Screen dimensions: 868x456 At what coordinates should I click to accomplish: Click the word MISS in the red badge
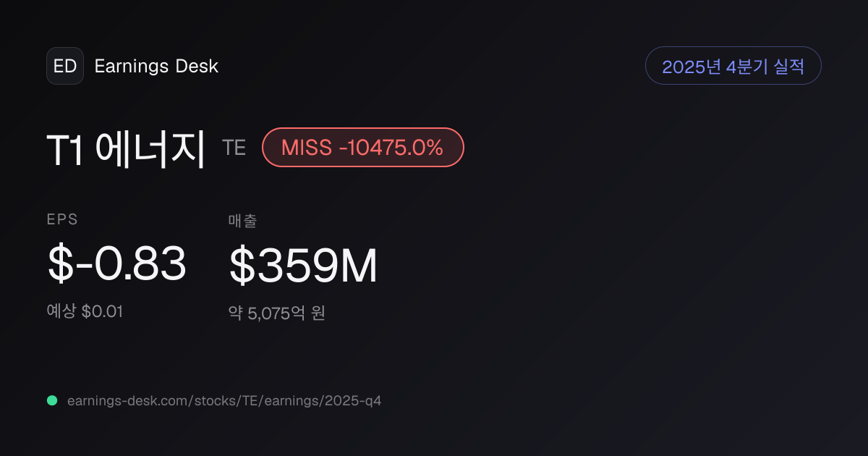click(307, 148)
